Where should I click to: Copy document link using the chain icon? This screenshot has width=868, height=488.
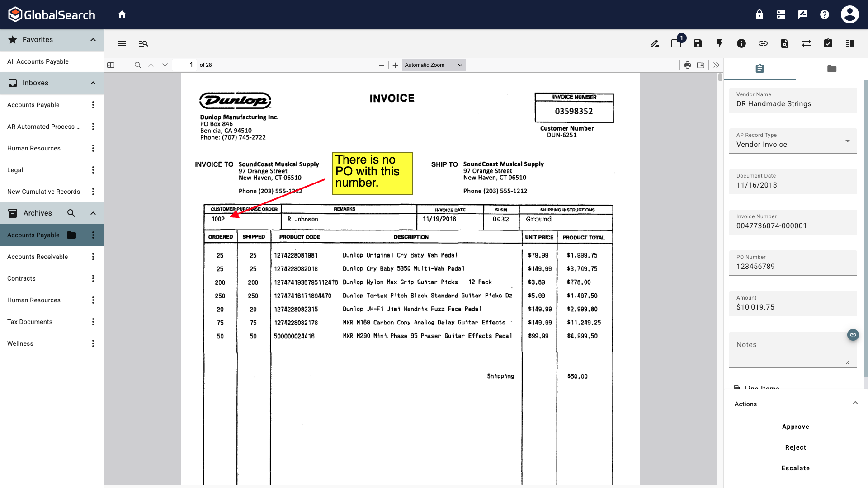click(x=763, y=43)
